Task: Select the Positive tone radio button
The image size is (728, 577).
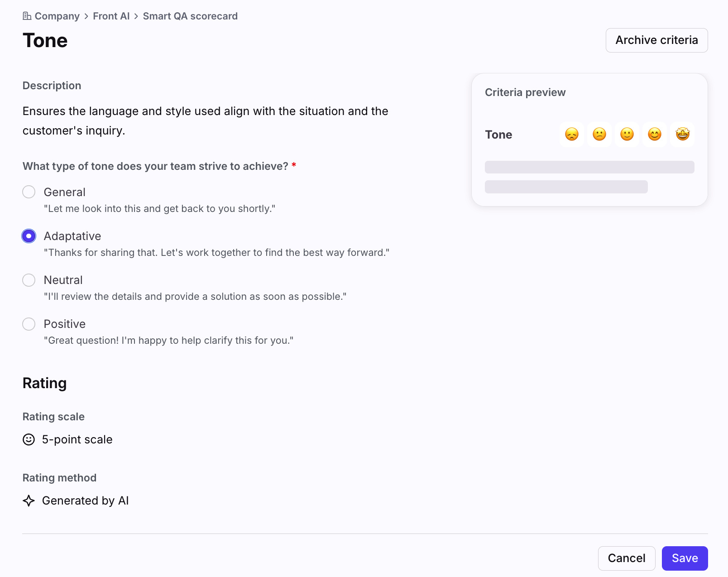Action: click(29, 324)
